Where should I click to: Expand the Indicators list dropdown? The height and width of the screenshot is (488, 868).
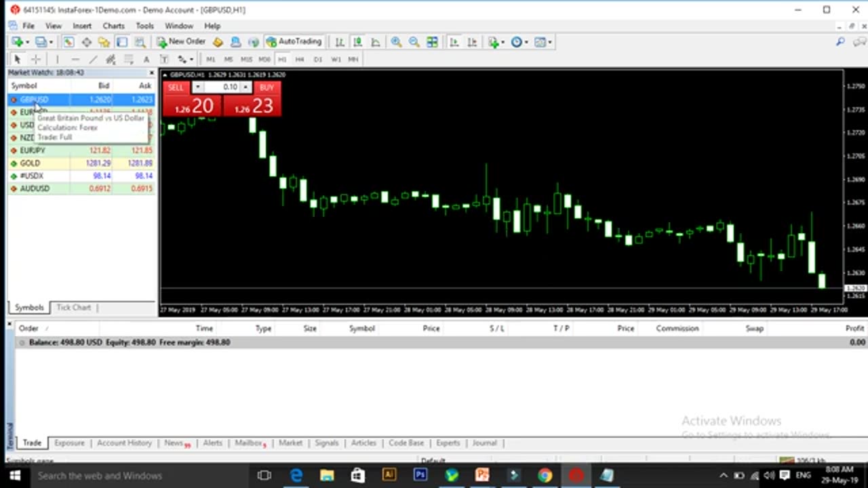(x=504, y=42)
